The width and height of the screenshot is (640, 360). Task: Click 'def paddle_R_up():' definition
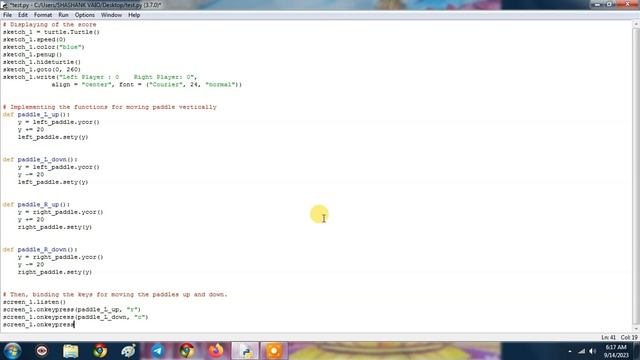[x=36, y=204]
